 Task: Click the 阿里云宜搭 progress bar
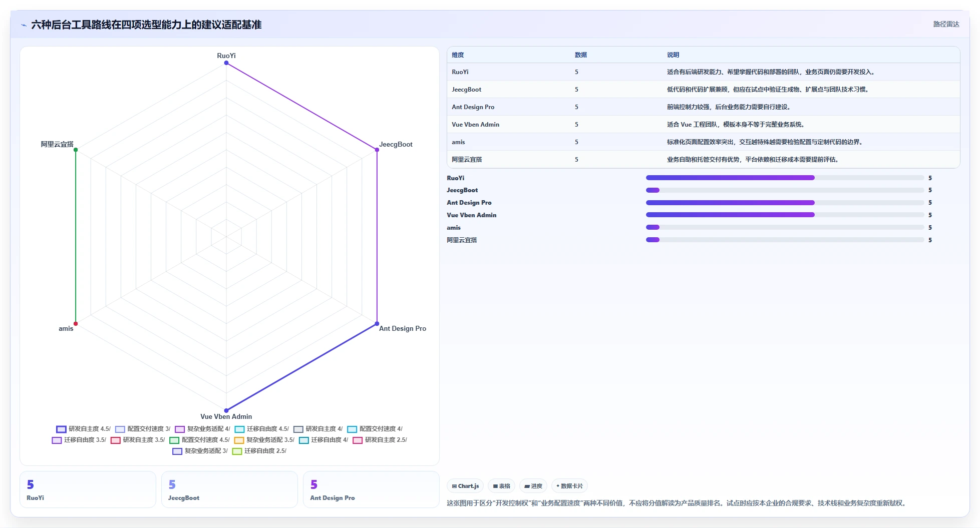tap(785, 240)
